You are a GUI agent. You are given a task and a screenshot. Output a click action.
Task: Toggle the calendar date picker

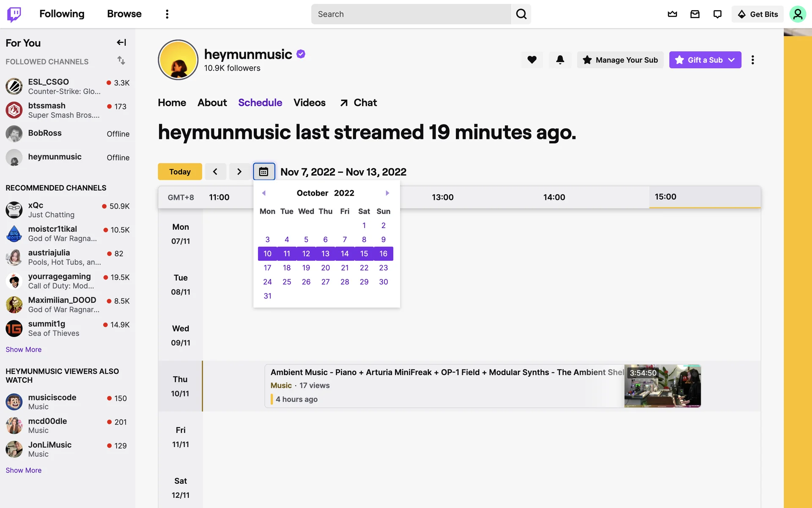click(264, 171)
